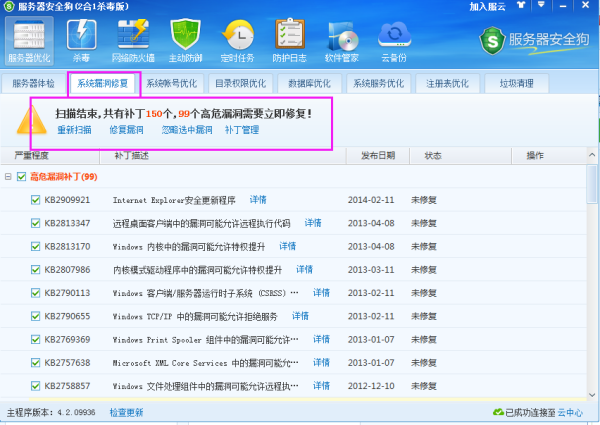This screenshot has width=600, height=425.
Task: Click the 操作 column header
Action: coord(549,156)
